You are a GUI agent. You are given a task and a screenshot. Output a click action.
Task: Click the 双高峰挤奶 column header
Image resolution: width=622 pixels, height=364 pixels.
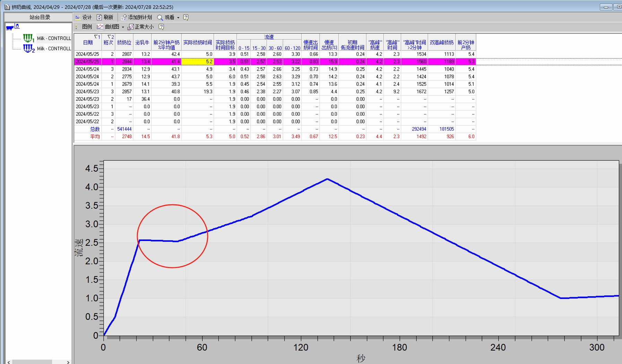442,42
